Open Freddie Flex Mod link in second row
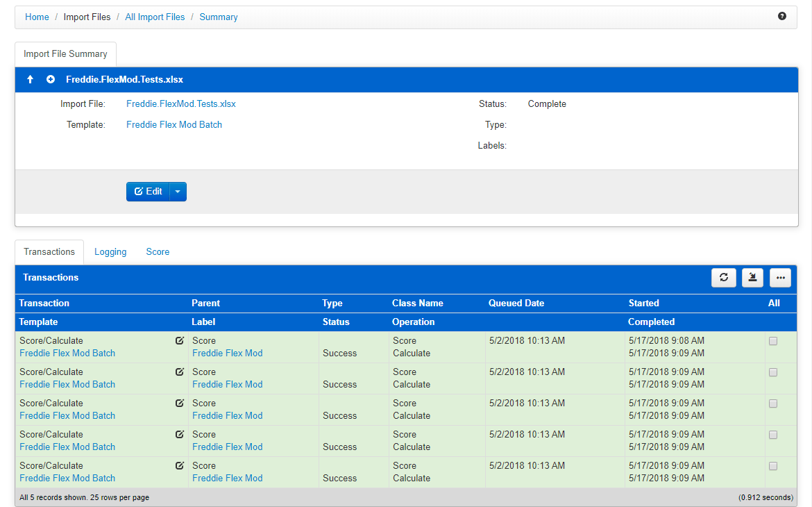Image resolution: width=812 pixels, height=507 pixels. (228, 384)
